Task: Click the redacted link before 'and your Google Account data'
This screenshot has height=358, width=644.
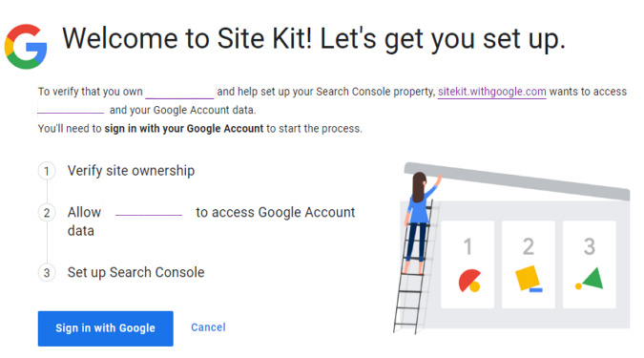Action: (x=71, y=110)
